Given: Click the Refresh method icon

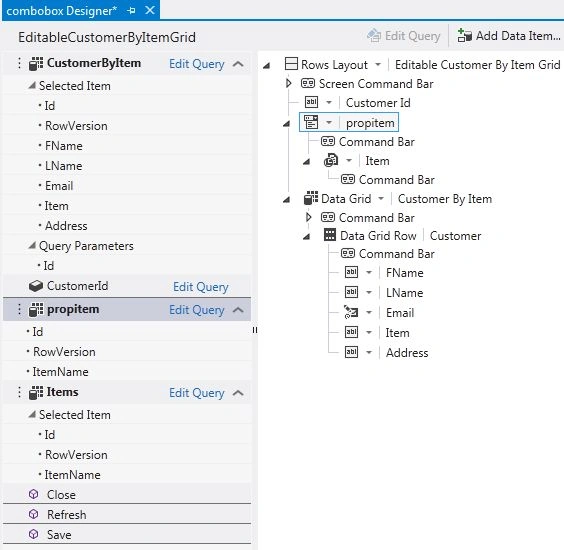Looking at the screenshot, I should pyautogui.click(x=33, y=514).
